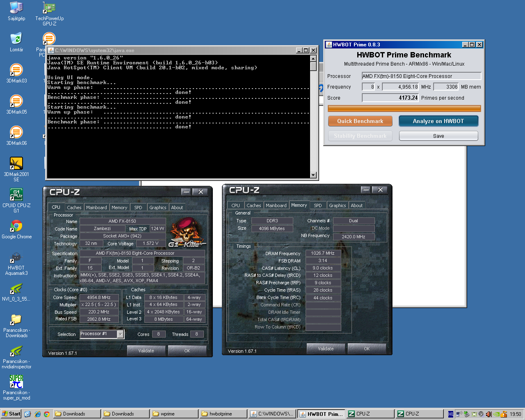This screenshot has width=525, height=420.
Task: Click Stability Benchmark button
Action: tap(360, 136)
